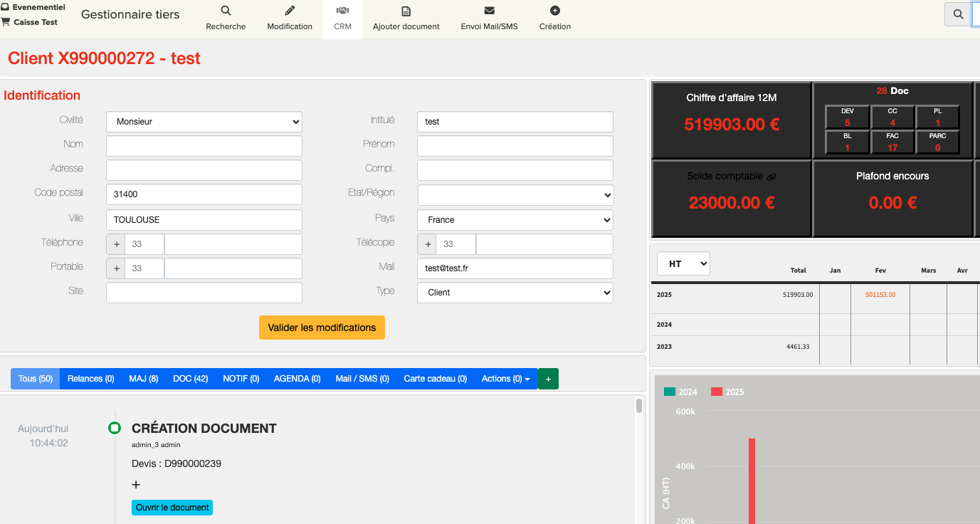Open the CRM handshake icon
Image resolution: width=980 pixels, height=524 pixels.
(342, 11)
